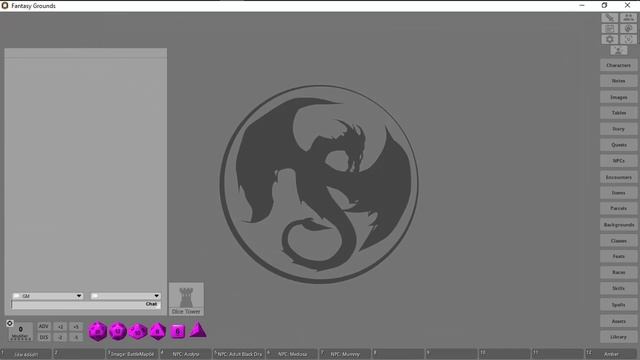640x360 pixels.
Task: Roll the pyramid-shaped d4 die
Action: coord(198,330)
